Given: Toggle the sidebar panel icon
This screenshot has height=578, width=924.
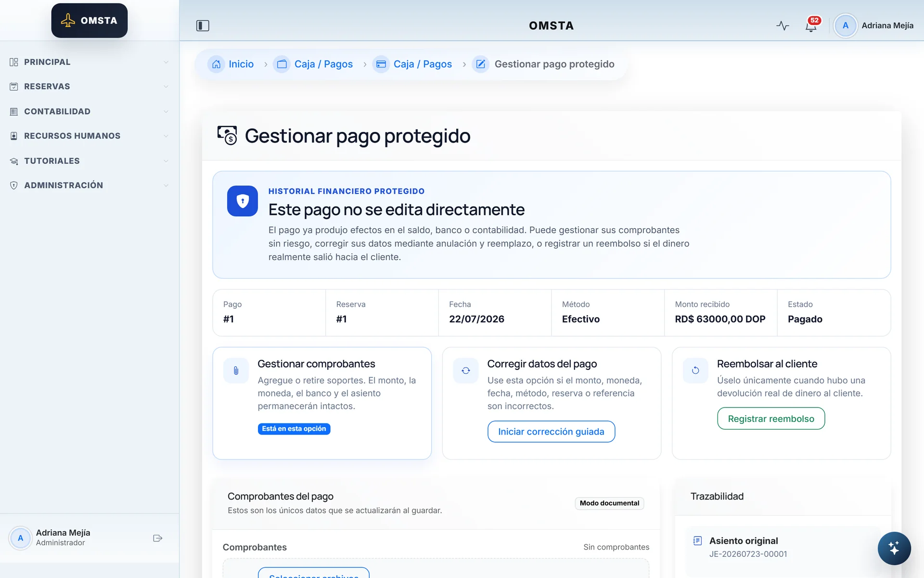Looking at the screenshot, I should pos(203,26).
